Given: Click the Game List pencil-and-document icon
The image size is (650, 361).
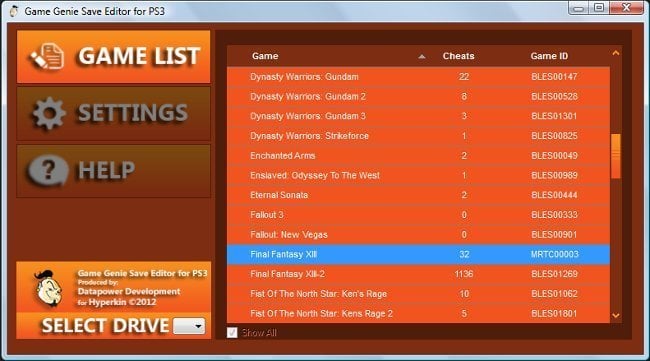Looking at the screenshot, I should click(47, 56).
